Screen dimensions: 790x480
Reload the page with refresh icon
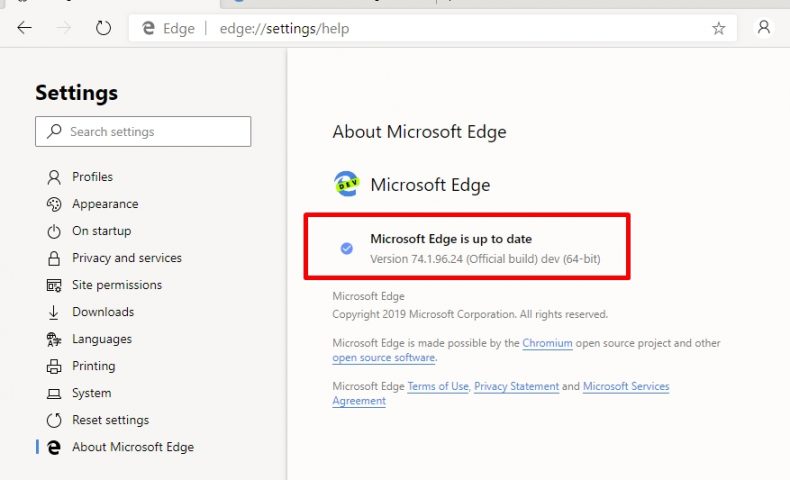103,28
